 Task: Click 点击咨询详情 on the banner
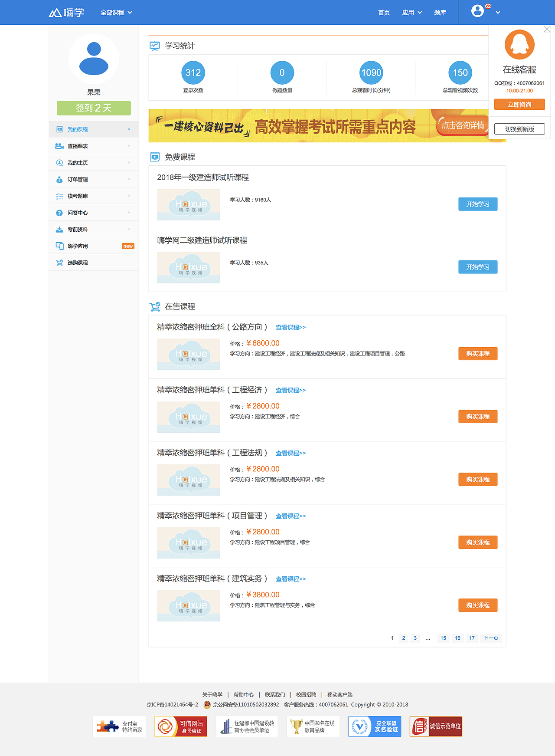point(463,125)
